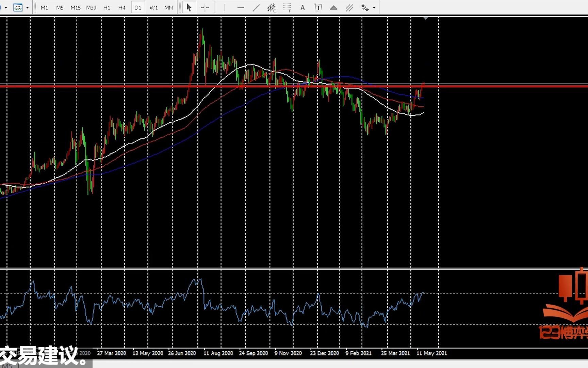Select the text tool A

click(x=303, y=7)
